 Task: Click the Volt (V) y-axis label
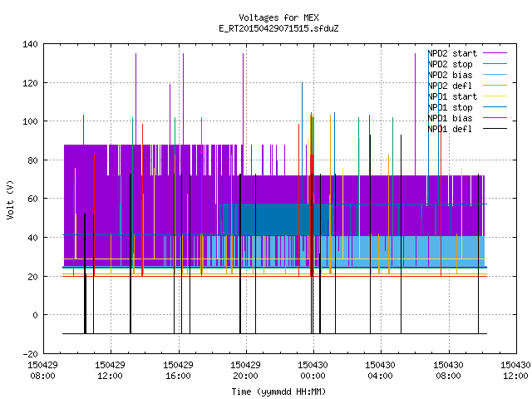click(10, 199)
